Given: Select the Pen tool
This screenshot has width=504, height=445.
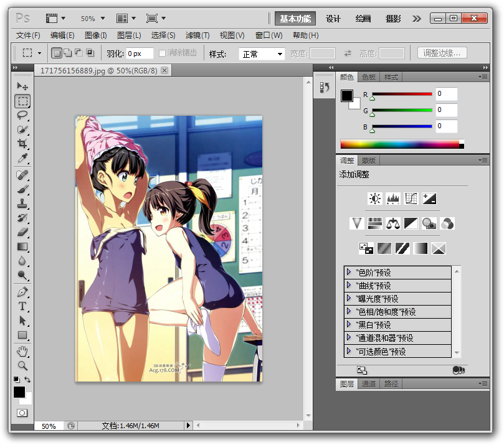Looking at the screenshot, I should pyautogui.click(x=22, y=292).
